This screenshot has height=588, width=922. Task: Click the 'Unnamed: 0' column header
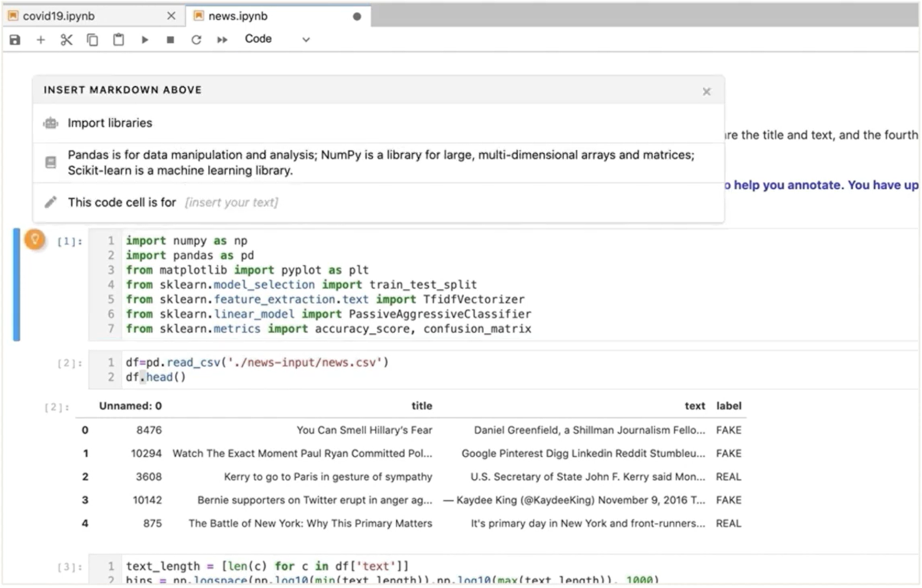(x=130, y=406)
